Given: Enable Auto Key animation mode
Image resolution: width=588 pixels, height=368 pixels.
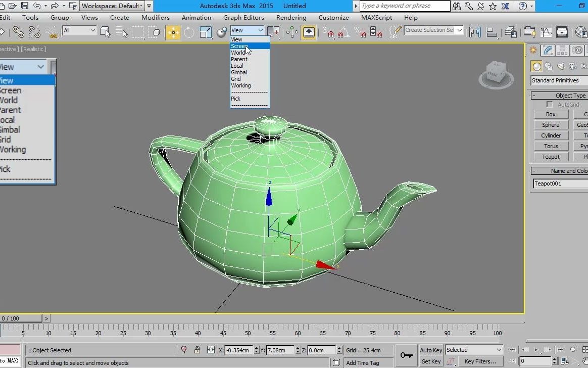Looking at the screenshot, I should tap(430, 350).
